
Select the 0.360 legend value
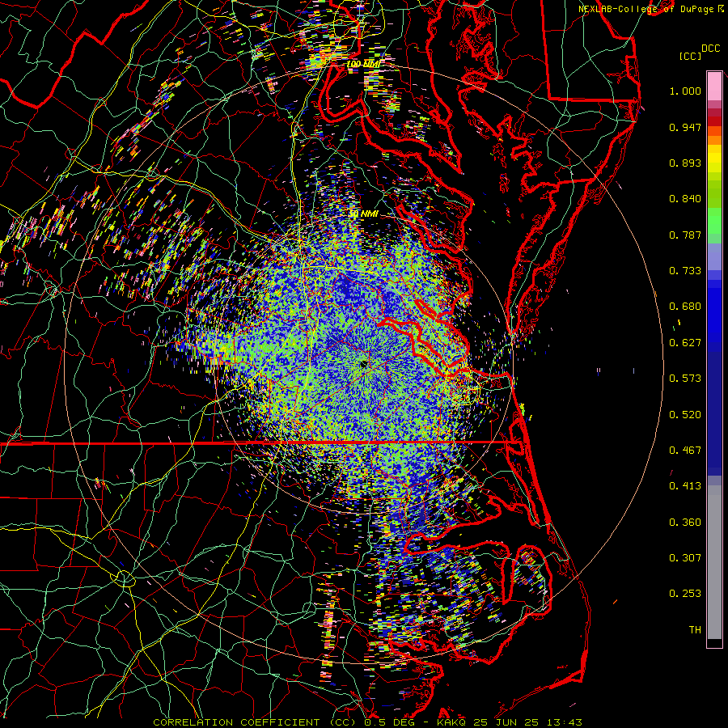pyautogui.click(x=685, y=523)
